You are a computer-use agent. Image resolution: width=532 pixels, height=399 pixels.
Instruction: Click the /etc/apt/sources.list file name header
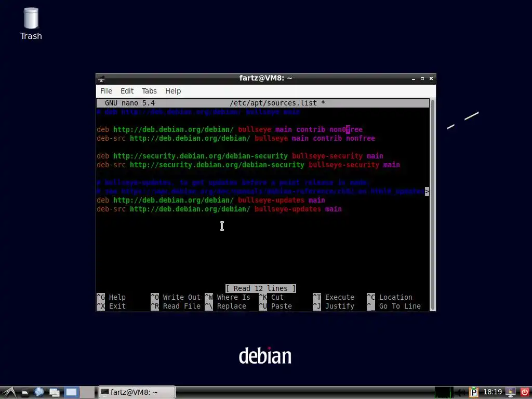(x=273, y=103)
